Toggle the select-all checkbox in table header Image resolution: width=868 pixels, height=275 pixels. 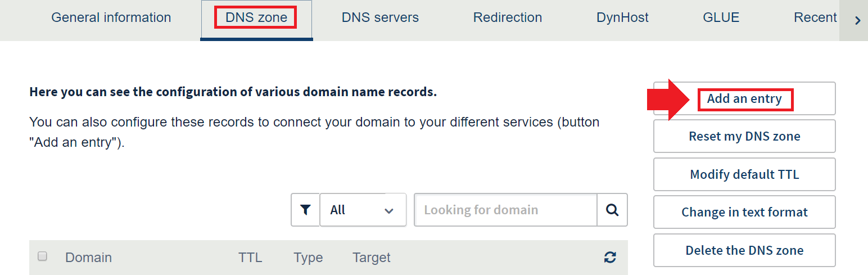coord(42,256)
